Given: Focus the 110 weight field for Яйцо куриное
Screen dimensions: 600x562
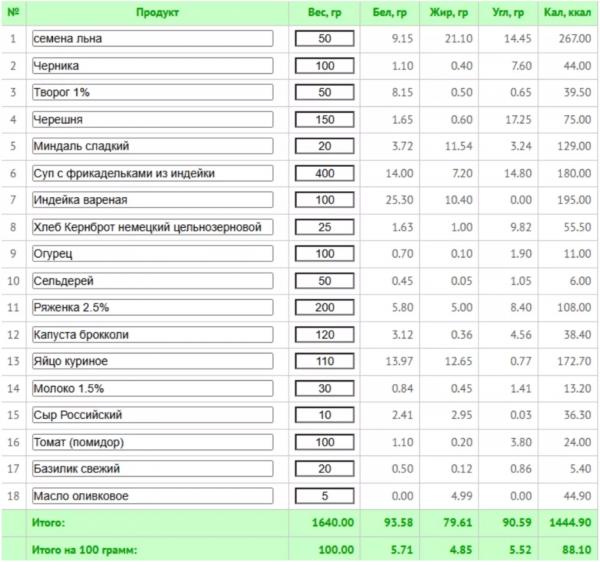Looking at the screenshot, I should coord(324,361).
